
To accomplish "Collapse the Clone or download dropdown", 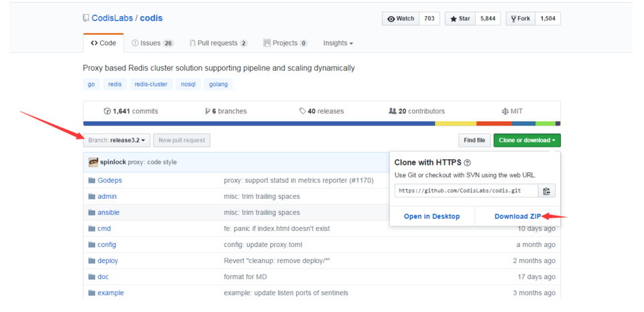I will [x=527, y=140].
